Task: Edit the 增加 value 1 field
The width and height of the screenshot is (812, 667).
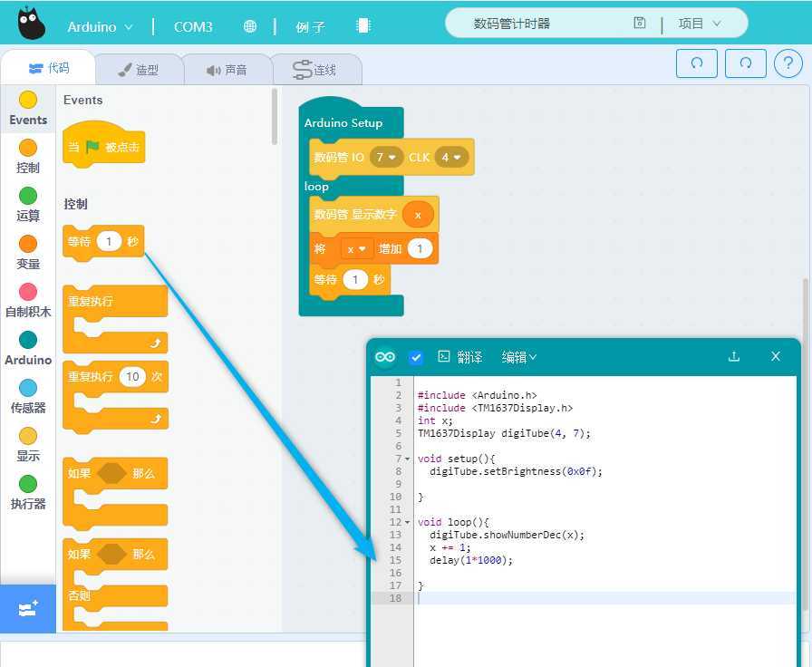Action: 420,249
